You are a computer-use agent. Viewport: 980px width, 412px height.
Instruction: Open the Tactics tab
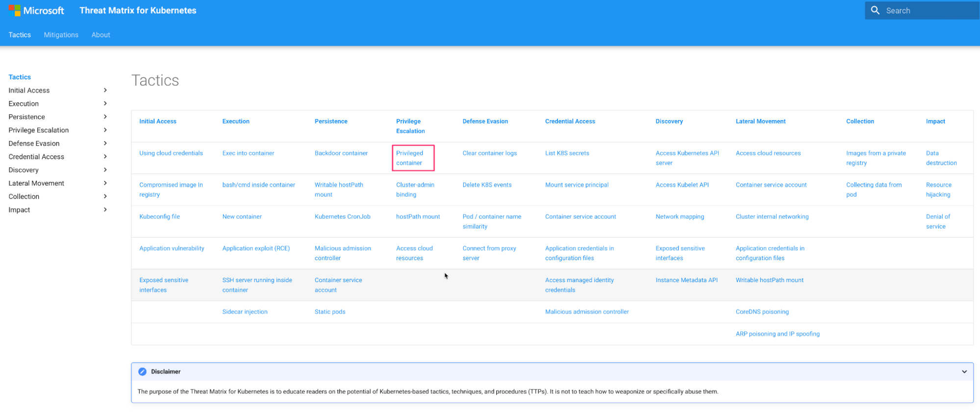(20, 35)
